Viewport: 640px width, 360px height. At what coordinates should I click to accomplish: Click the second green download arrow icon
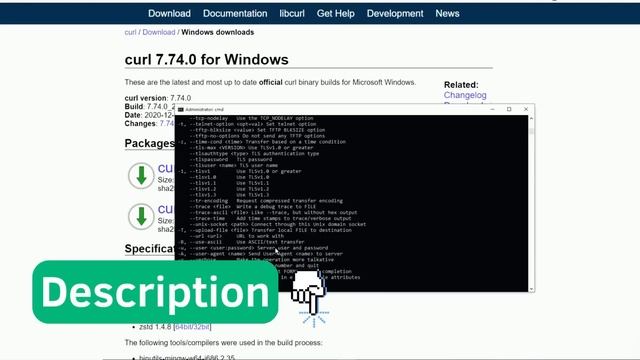pos(141,216)
